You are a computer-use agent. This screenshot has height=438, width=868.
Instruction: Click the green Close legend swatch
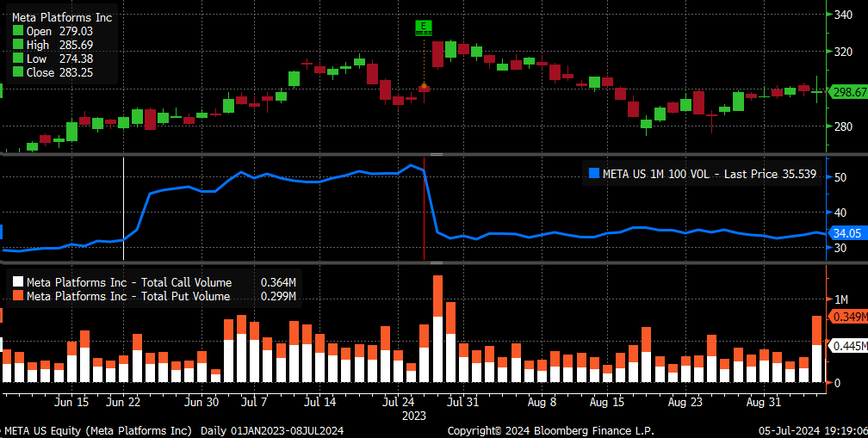pos(18,72)
